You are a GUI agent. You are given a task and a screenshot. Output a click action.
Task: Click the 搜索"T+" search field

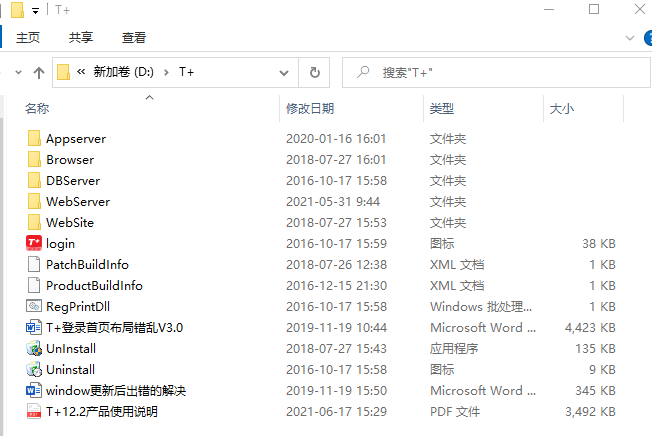(496, 72)
